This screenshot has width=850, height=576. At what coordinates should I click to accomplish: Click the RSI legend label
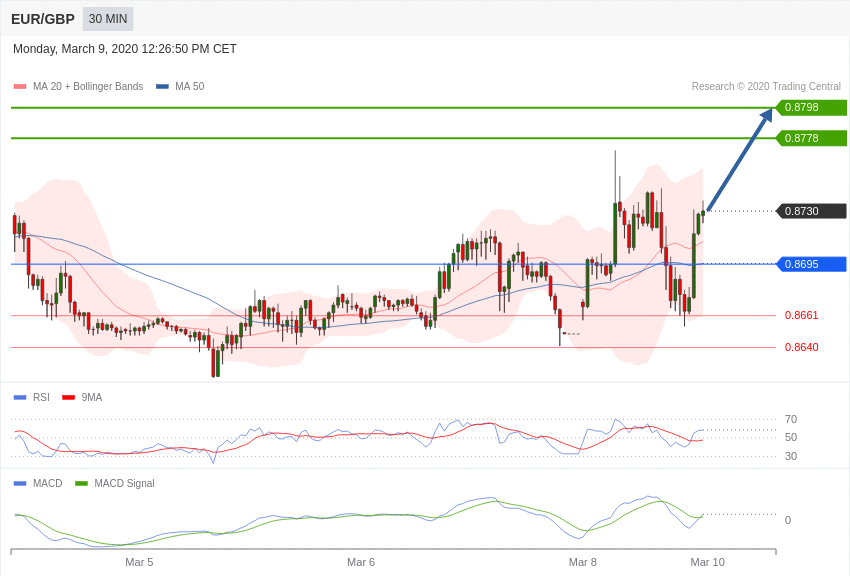point(41,398)
